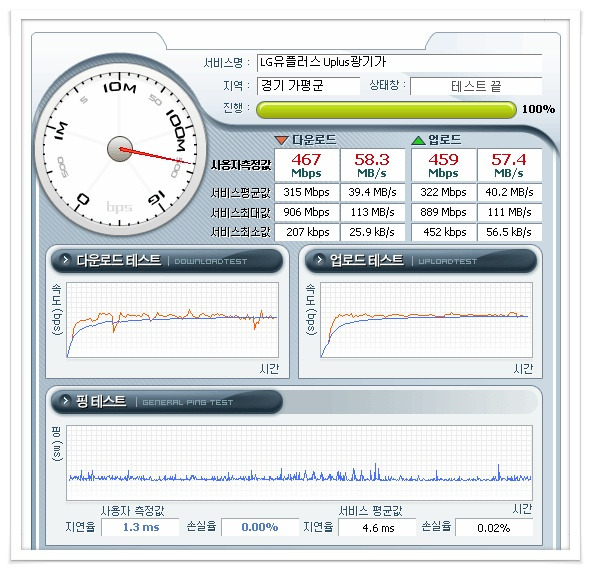Click the 지역 field showing 경기 가평군
Viewport: 591px width, 570px height.
coord(308,86)
